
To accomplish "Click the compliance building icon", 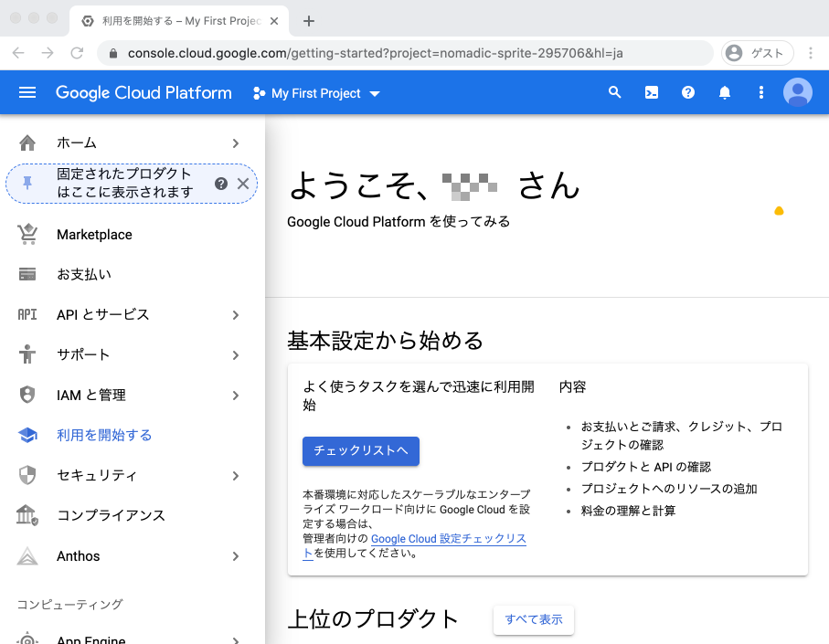I will pyautogui.click(x=27, y=514).
